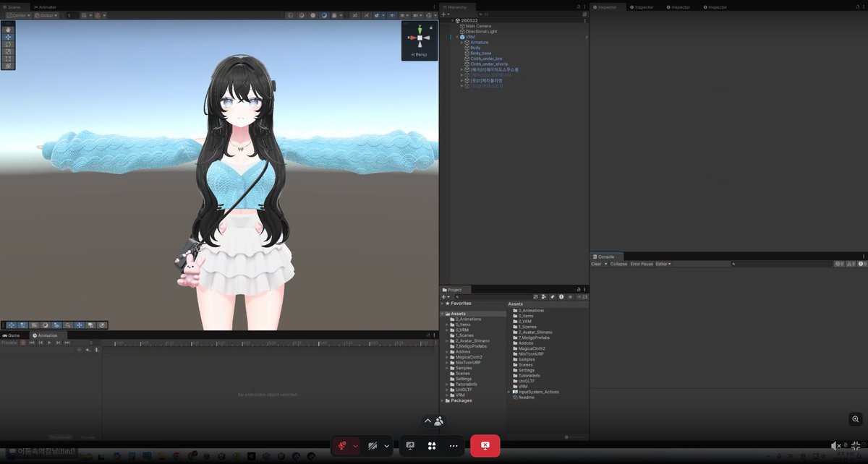Toggle Scene effects (skybox) button
This screenshot has width=868, height=464.
point(377,15)
